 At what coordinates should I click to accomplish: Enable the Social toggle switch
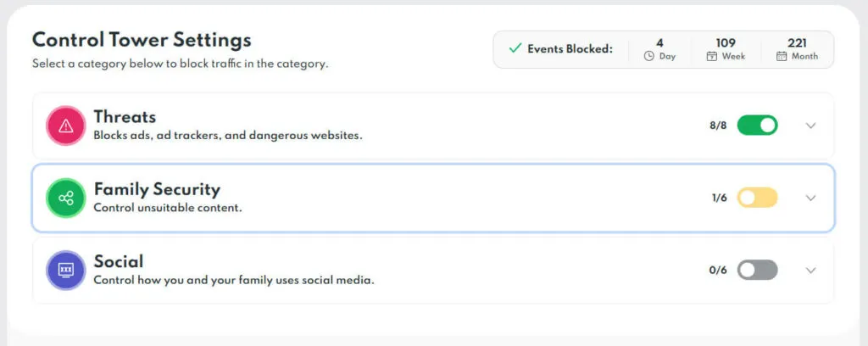pos(757,270)
